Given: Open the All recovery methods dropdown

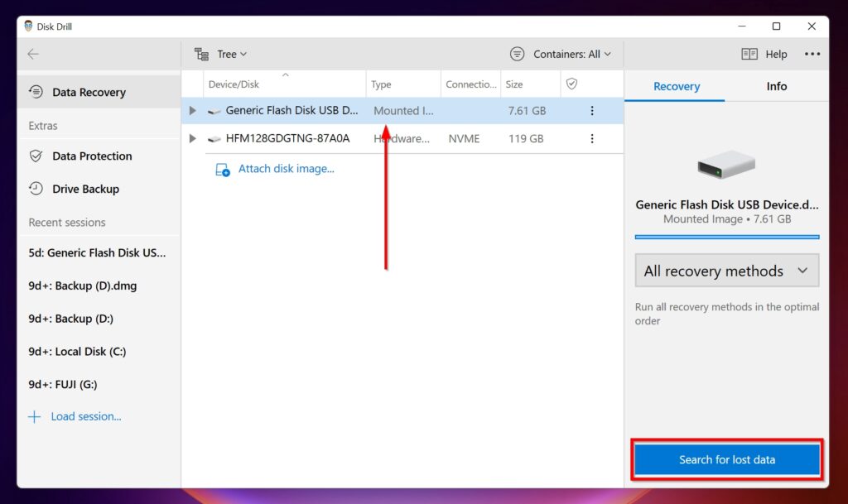Looking at the screenshot, I should click(x=726, y=271).
